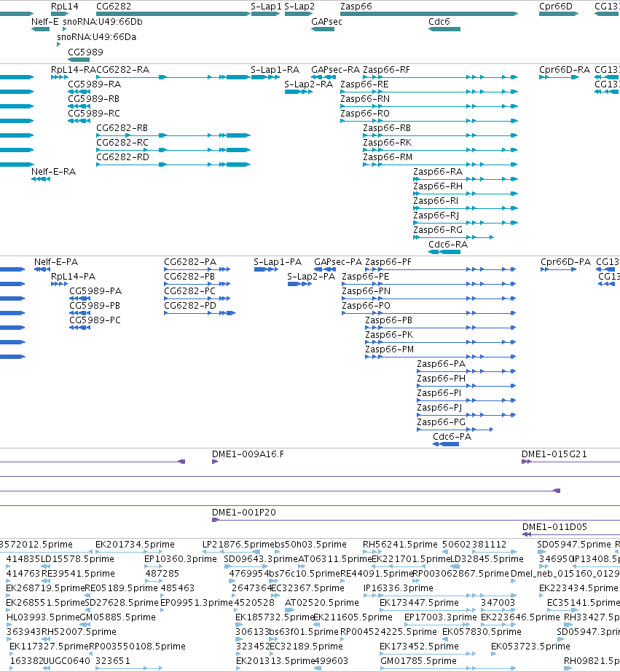Click the GAPsec-RA transcript label
This screenshot has width=620, height=672.
click(336, 70)
